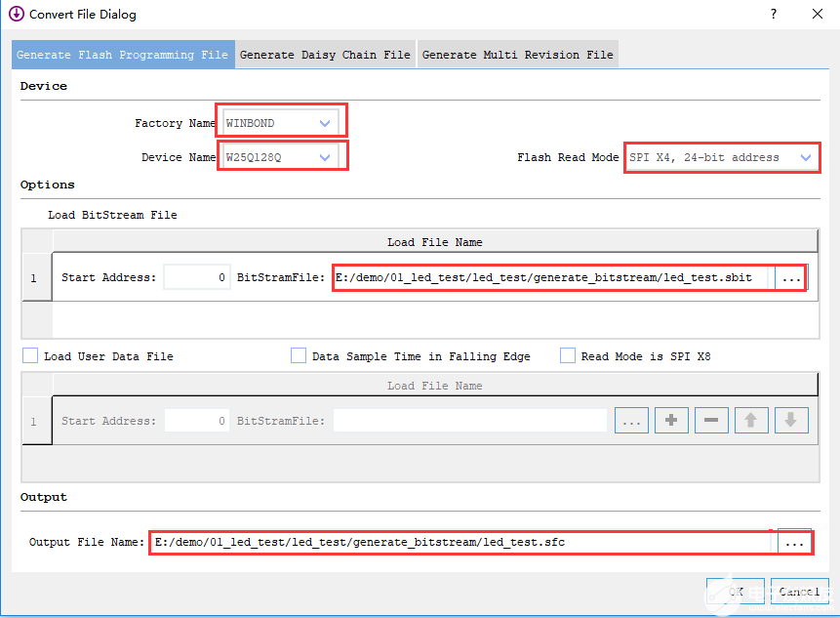This screenshot has width=840, height=618.
Task: Browse for the output .sfc file location
Action: pos(794,542)
